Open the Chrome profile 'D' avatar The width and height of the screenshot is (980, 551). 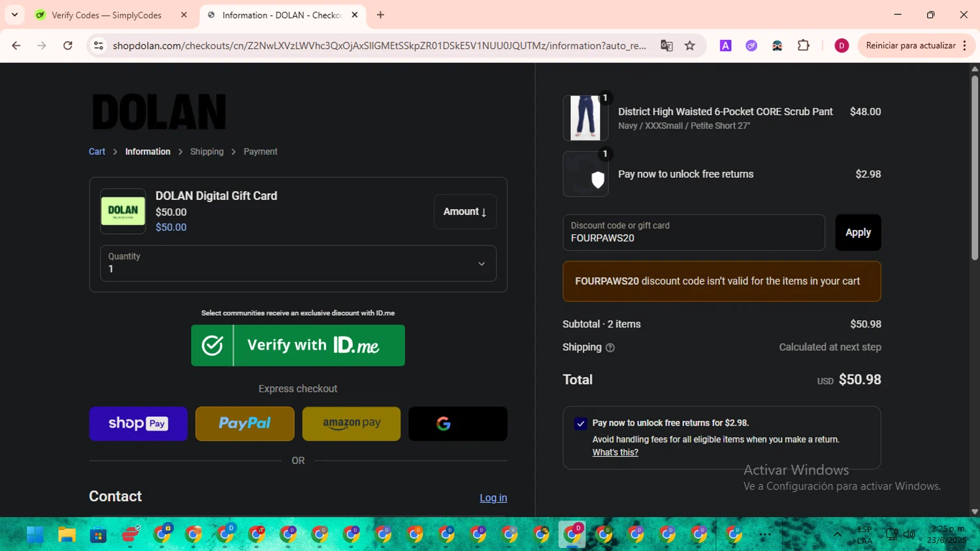[x=841, y=46]
